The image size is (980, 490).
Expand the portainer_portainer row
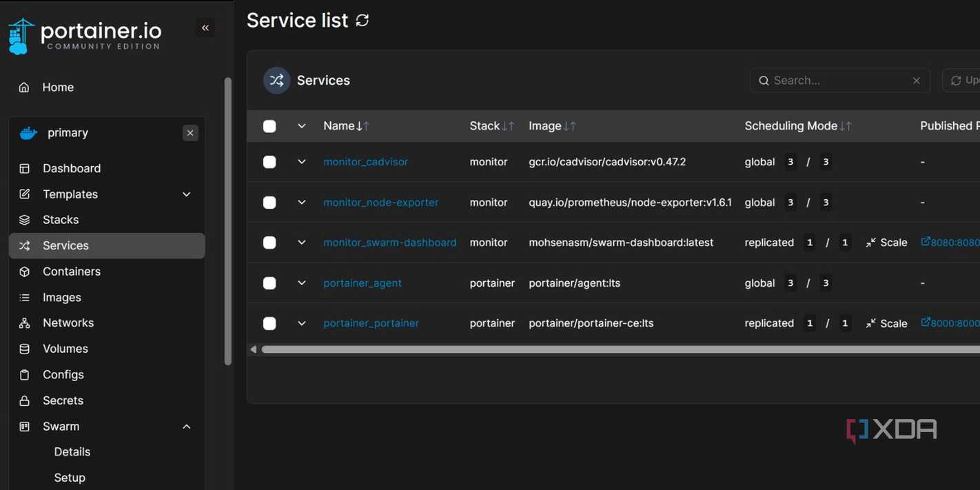click(301, 323)
